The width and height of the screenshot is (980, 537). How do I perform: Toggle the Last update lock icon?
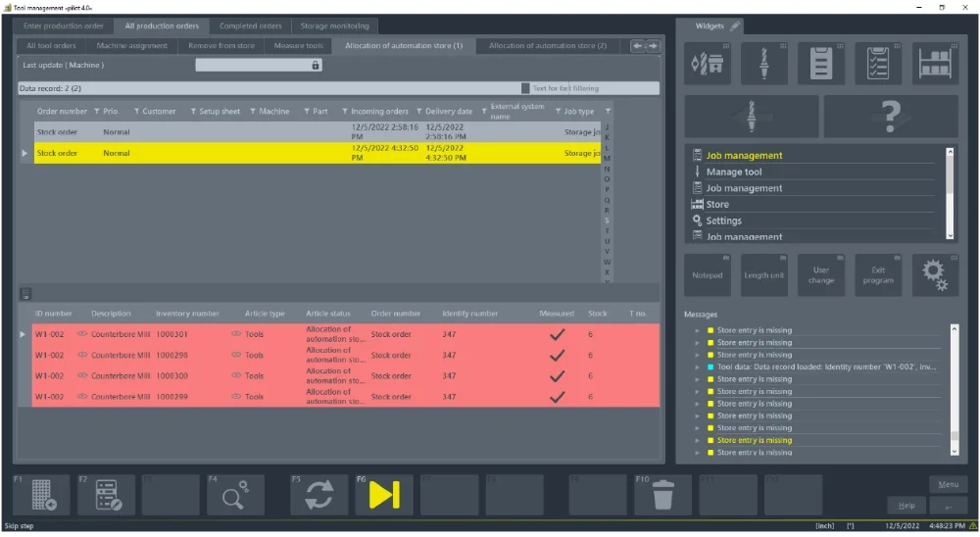[x=316, y=66]
